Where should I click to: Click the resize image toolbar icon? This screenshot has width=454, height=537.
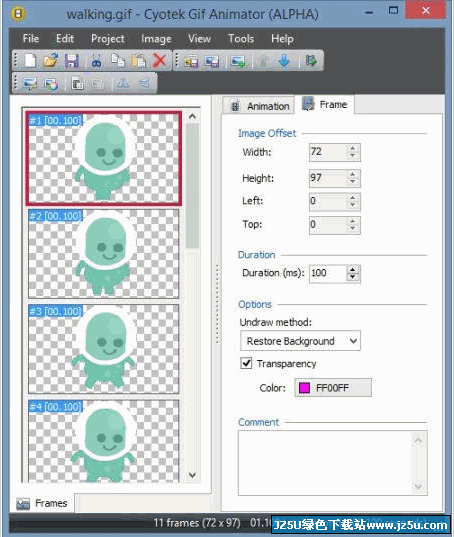[30, 83]
